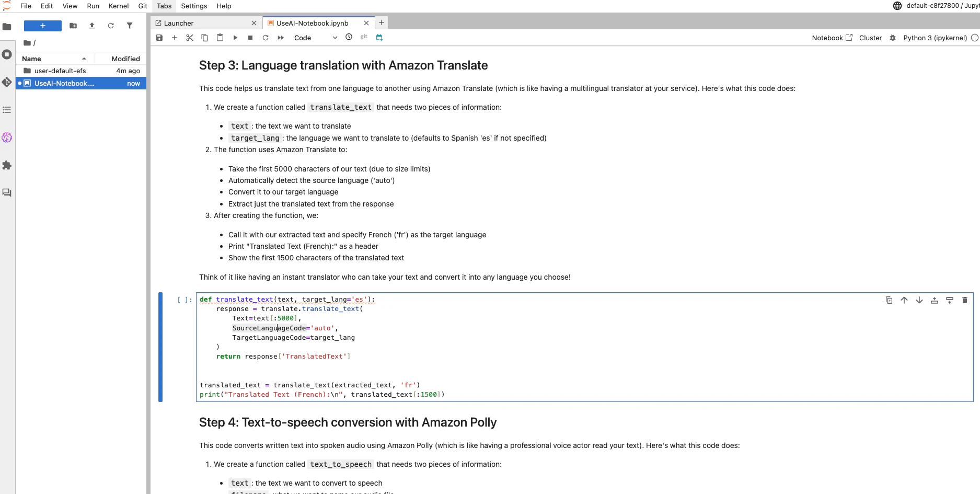Open the File Browser sidebar panel
Viewport: 980px width, 494px height.
(x=7, y=27)
